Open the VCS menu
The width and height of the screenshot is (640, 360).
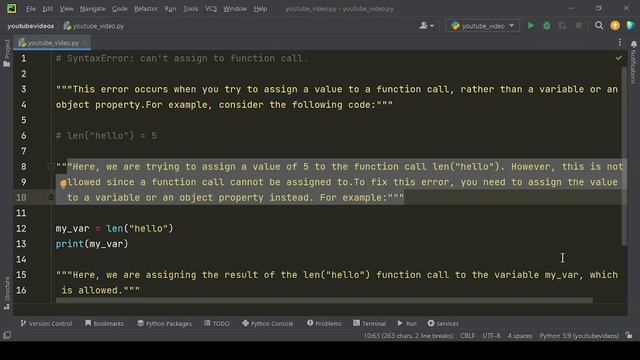coord(211,9)
